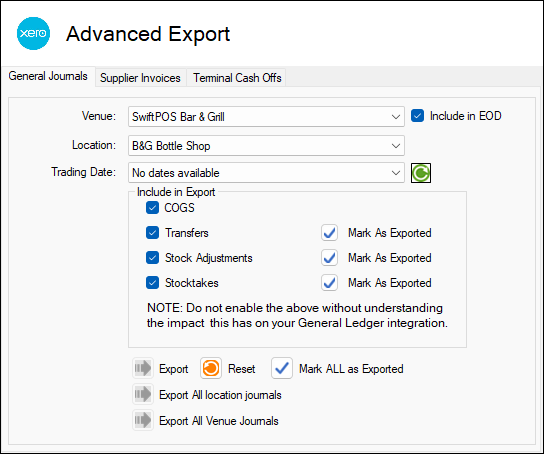Click the Mark As Exported label beside Transfers

pos(390,233)
